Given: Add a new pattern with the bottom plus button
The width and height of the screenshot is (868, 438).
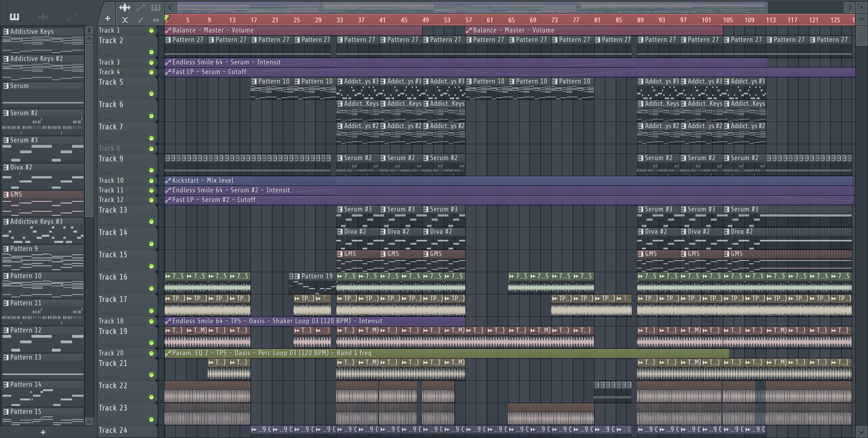Looking at the screenshot, I should 43,432.
